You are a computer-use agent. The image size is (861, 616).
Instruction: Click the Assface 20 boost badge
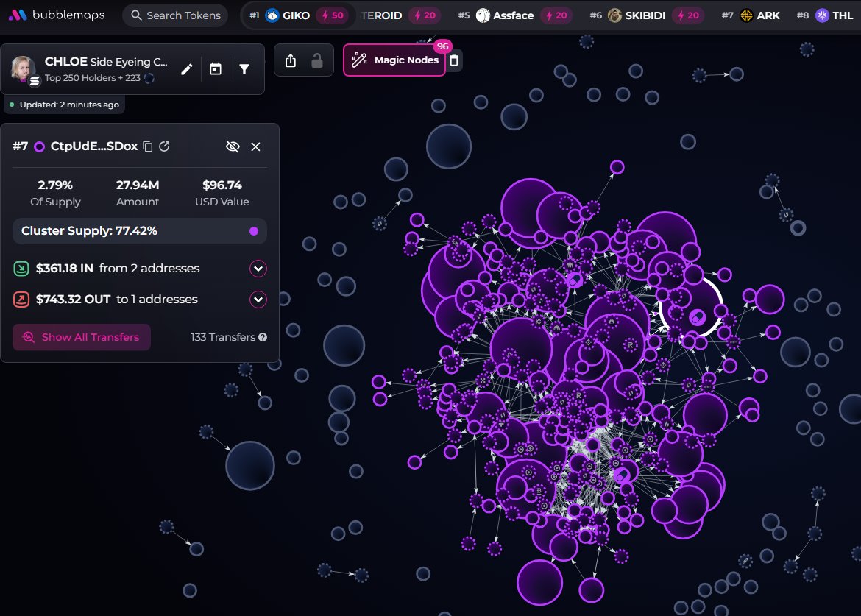pos(556,15)
